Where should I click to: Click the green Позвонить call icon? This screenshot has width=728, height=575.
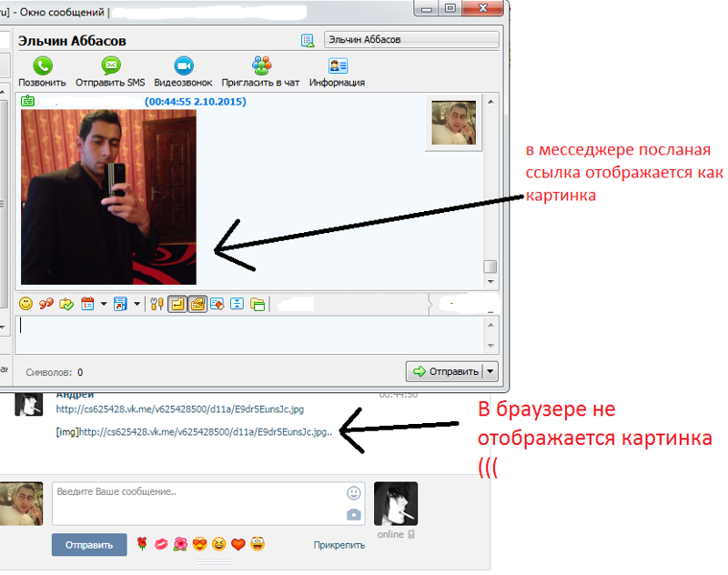42,66
